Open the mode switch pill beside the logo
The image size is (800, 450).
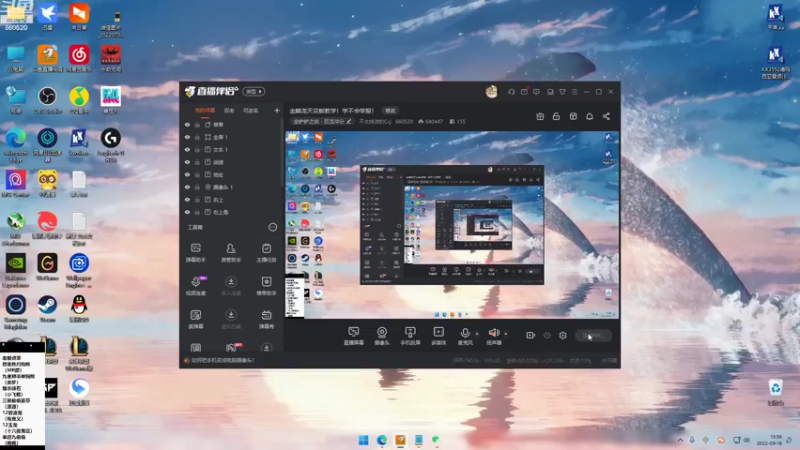click(254, 91)
